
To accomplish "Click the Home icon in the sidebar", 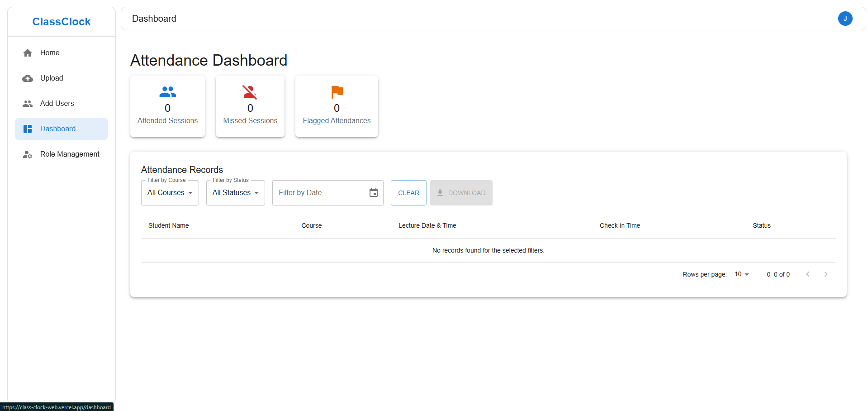I will tap(27, 53).
